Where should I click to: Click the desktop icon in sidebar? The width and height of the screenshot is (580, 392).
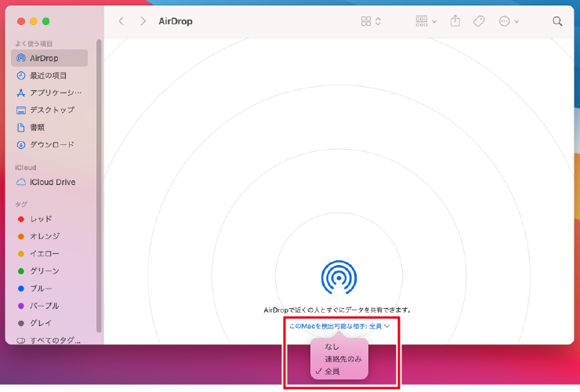21,111
